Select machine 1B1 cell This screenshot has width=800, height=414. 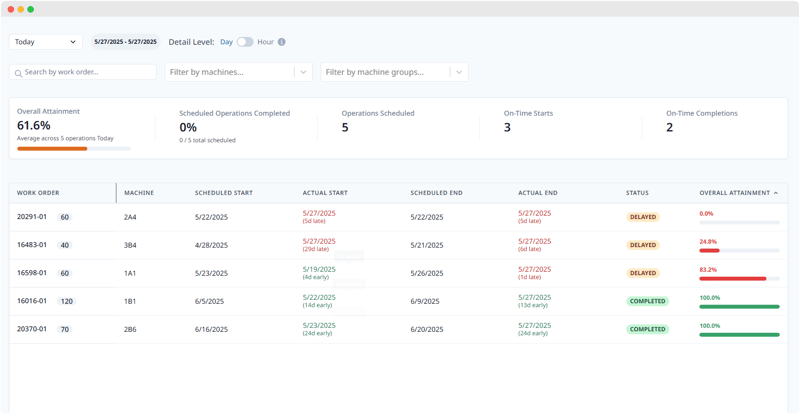(x=130, y=302)
